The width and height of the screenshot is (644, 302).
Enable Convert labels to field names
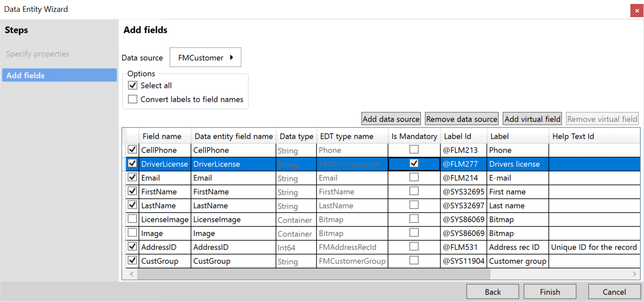point(133,99)
